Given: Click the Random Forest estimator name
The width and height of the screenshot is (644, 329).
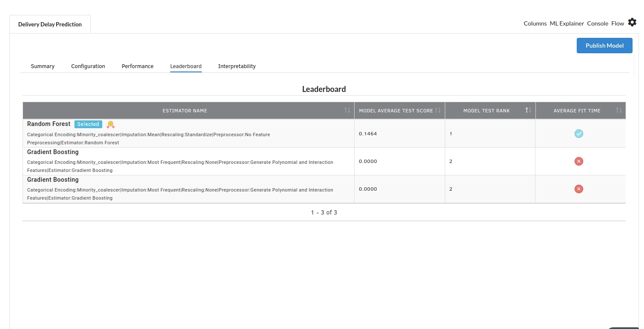Looking at the screenshot, I should click(49, 124).
